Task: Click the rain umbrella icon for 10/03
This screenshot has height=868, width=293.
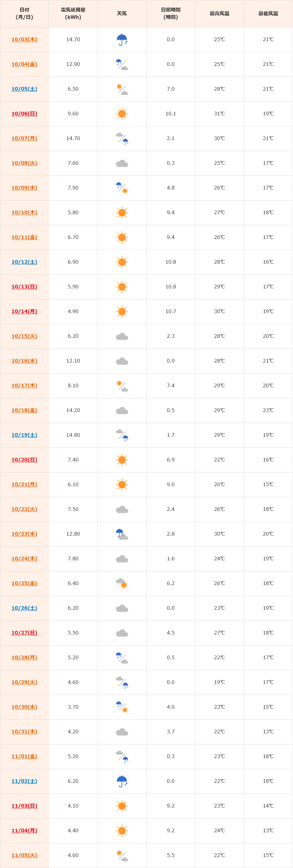Action: point(122,40)
